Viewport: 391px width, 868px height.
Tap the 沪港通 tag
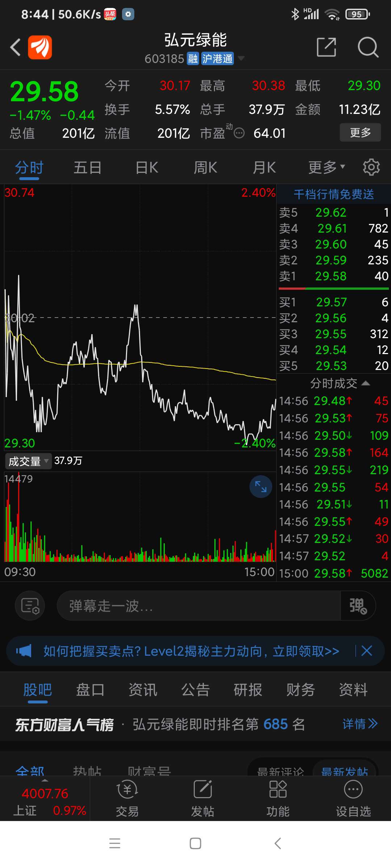pyautogui.click(x=217, y=58)
